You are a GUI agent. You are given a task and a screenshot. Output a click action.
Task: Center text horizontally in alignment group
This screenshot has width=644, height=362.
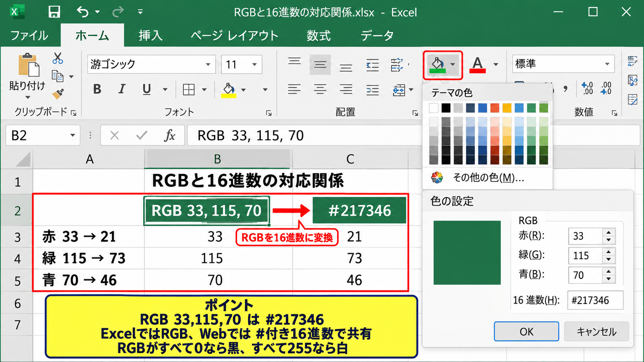[x=320, y=90]
